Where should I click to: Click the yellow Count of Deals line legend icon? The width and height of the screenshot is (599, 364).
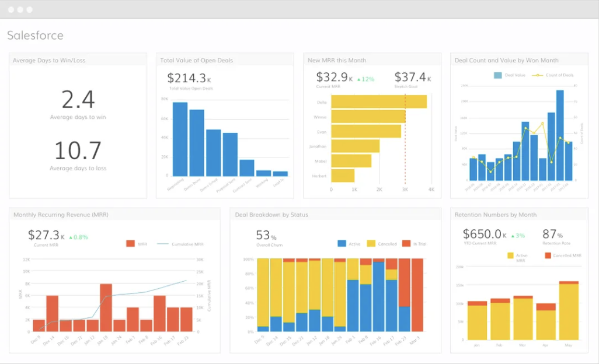[538, 75]
